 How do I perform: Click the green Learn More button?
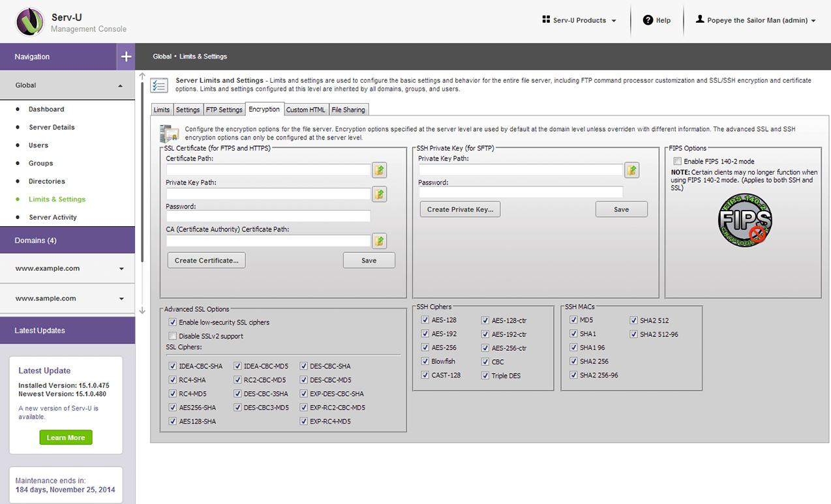(x=66, y=437)
